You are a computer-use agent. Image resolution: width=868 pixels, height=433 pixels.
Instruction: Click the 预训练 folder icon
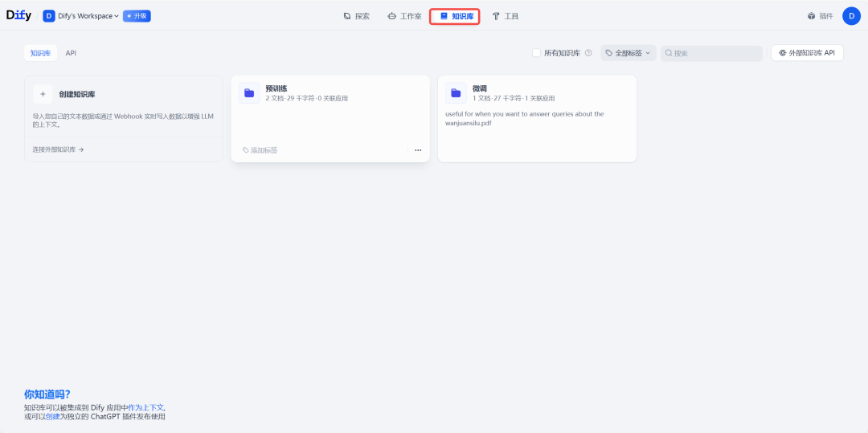pyautogui.click(x=249, y=93)
